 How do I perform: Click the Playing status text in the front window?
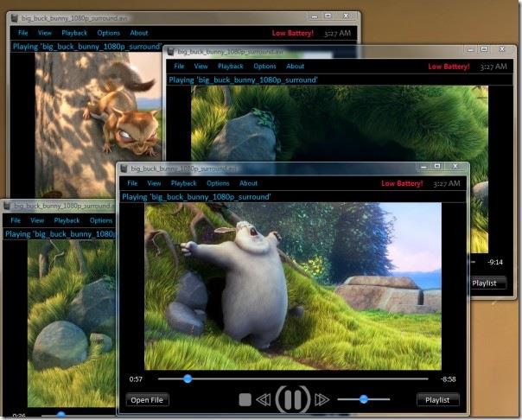(x=196, y=197)
